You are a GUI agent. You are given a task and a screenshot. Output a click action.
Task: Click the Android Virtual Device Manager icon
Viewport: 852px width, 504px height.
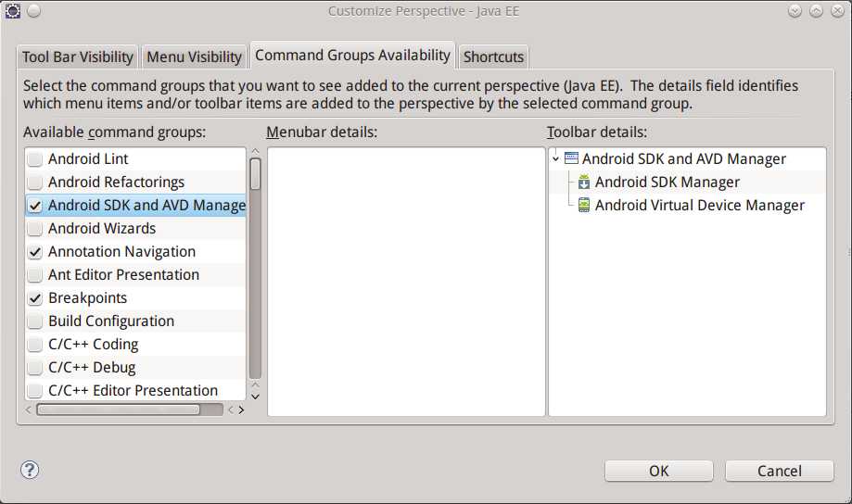click(x=583, y=206)
